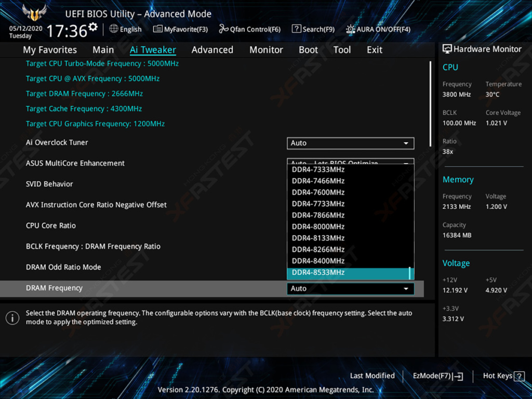Open the Monitor tab
The height and width of the screenshot is (399, 532).
[x=266, y=50]
